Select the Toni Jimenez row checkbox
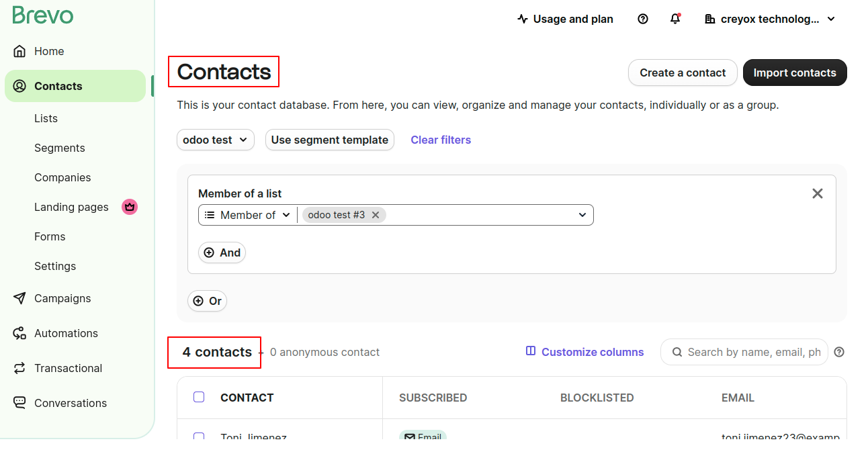This screenshot has height=456, width=868. 199,437
